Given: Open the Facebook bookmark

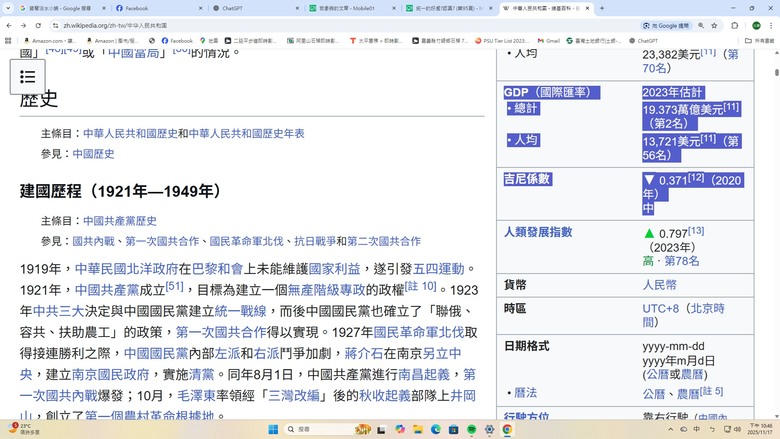Looking at the screenshot, I should pos(177,41).
